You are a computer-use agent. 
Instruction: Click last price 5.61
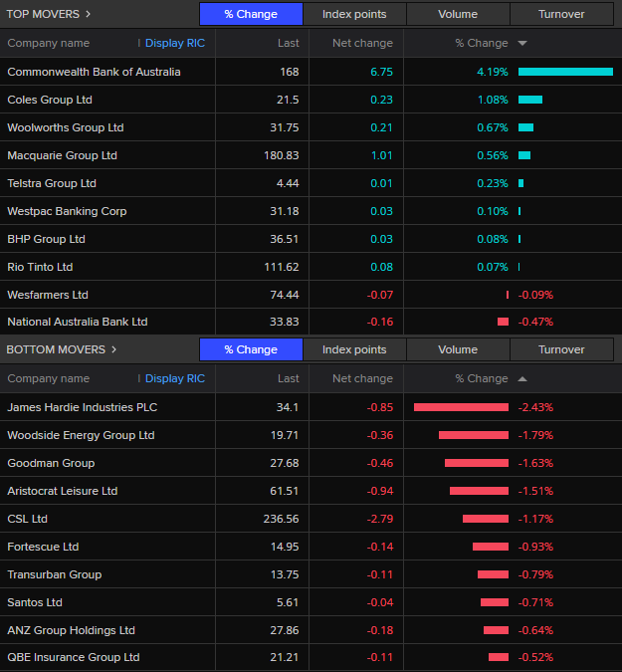288,602
